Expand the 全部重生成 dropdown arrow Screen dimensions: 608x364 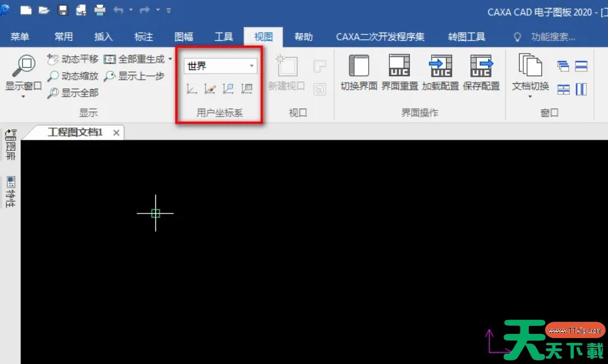[170, 59]
